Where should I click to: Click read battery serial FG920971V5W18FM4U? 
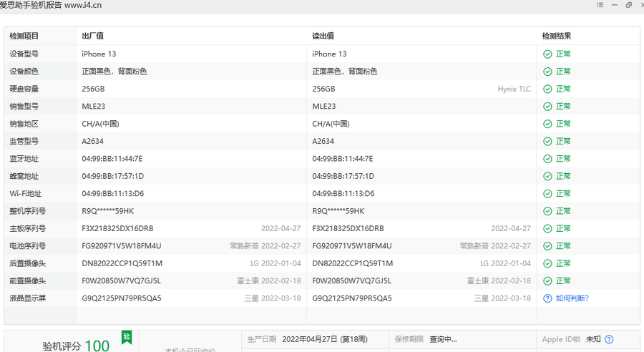[352, 246]
